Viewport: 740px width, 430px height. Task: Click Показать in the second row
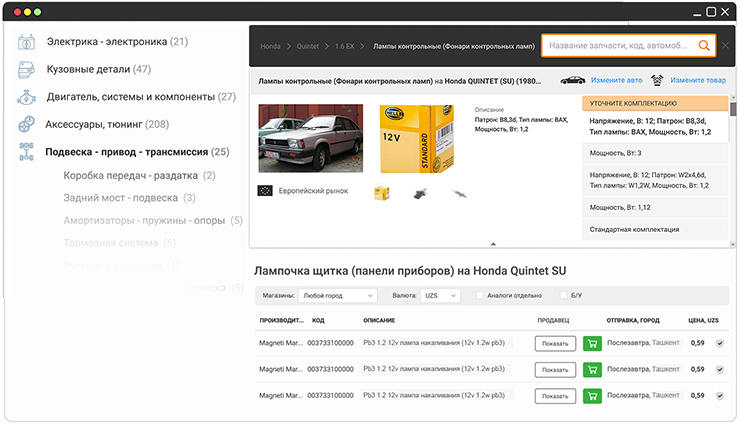coord(555,370)
